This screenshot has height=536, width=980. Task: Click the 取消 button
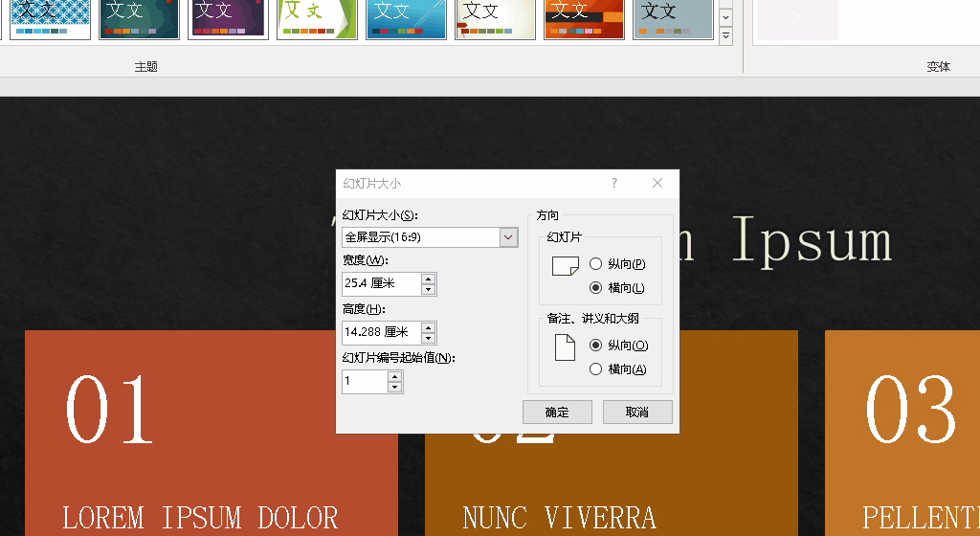pos(637,413)
